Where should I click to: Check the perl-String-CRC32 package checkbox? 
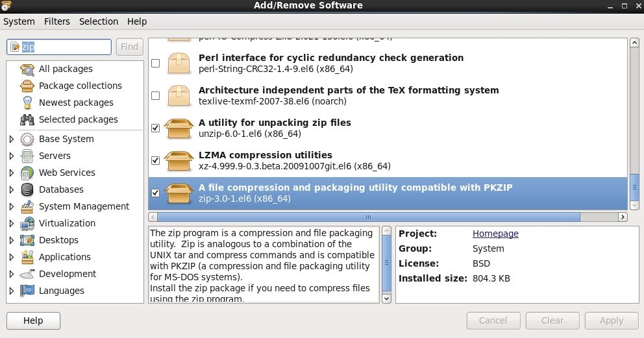pos(155,64)
